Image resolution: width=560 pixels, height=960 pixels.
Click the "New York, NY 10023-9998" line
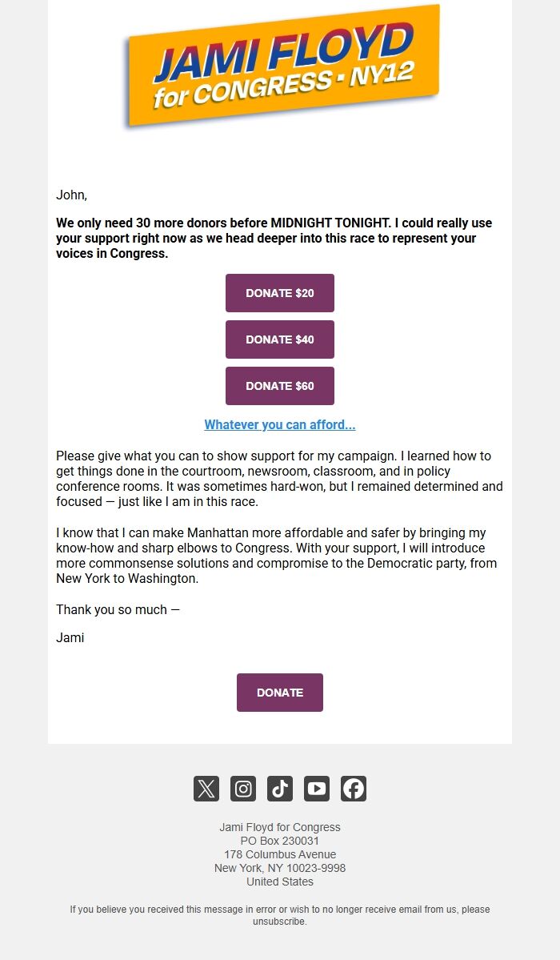280,867
